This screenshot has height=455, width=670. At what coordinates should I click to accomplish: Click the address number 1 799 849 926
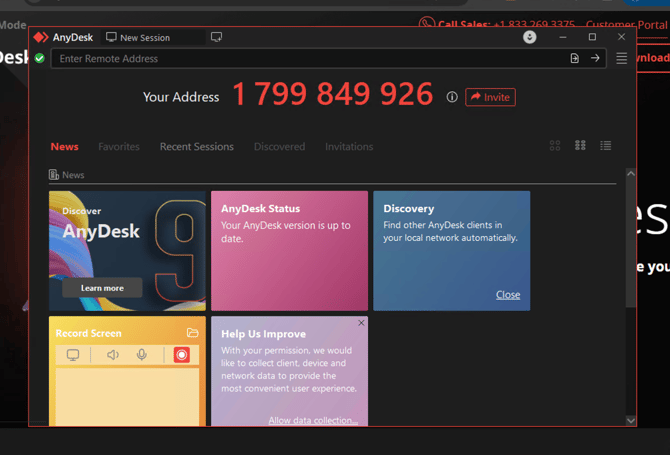(x=333, y=94)
